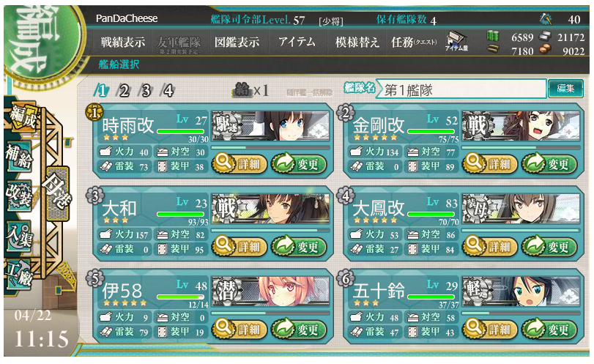Open the 工廠 (Factory) side menu icon

point(19,275)
